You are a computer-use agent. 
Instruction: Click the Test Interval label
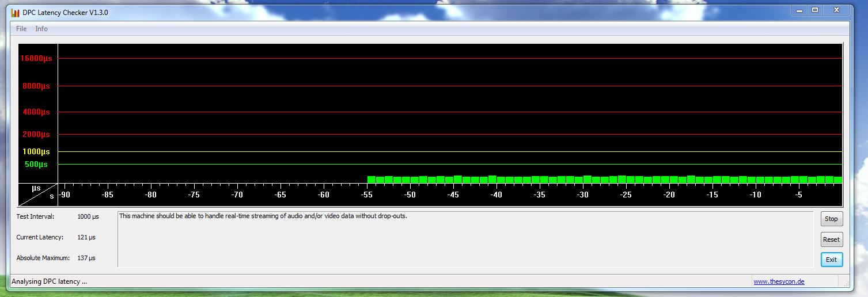[35, 216]
